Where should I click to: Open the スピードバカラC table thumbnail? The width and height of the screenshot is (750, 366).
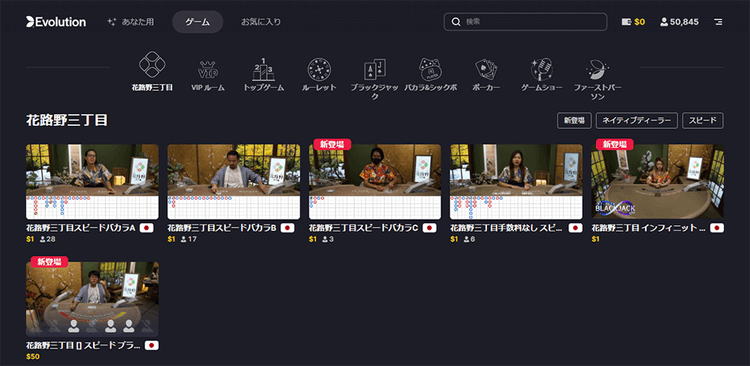pos(375,182)
